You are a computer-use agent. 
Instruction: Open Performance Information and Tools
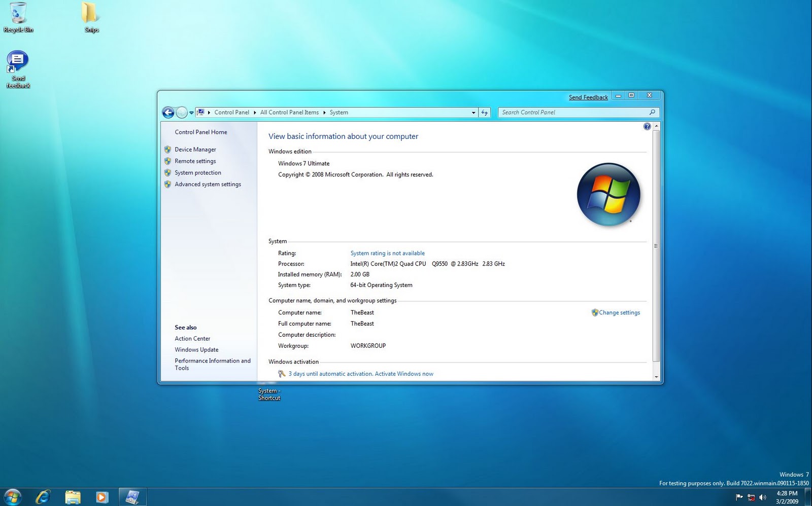[213, 365]
